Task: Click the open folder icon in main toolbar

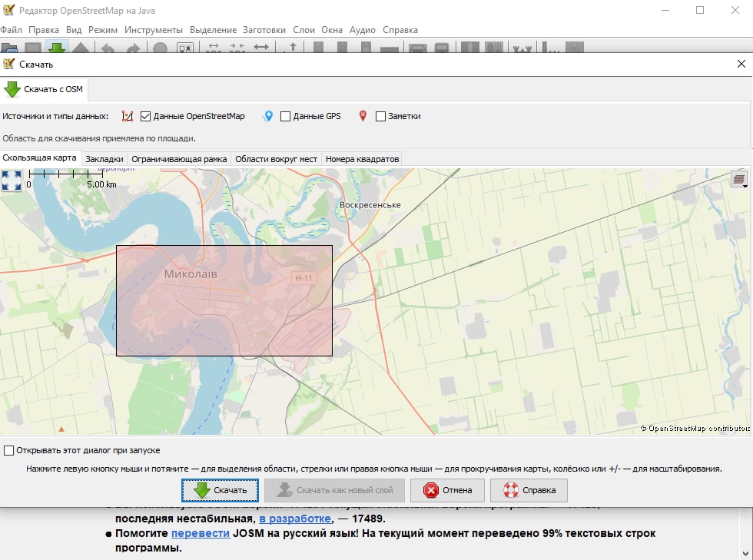Action: coord(9,48)
